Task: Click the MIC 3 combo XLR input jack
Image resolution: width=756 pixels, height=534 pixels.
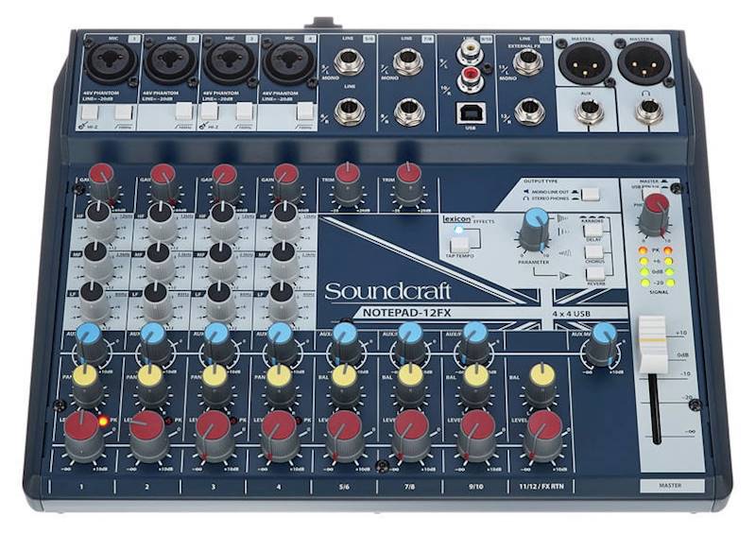Action: coord(229,62)
